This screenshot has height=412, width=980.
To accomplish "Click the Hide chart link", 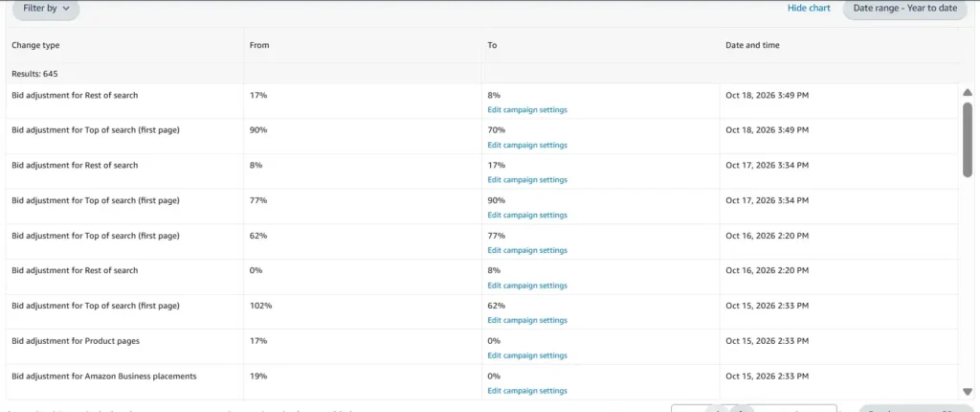I will pyautogui.click(x=809, y=8).
